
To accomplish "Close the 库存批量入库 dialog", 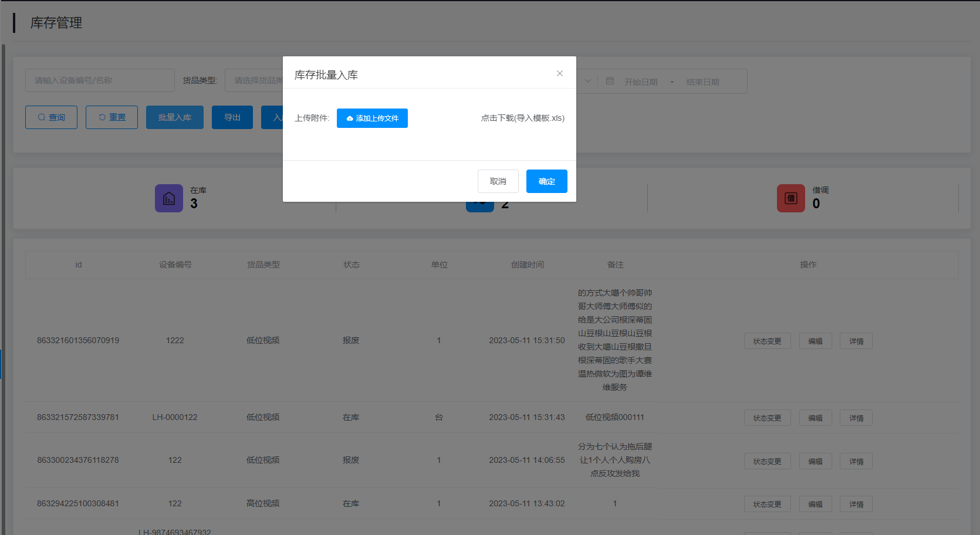I will [x=559, y=73].
